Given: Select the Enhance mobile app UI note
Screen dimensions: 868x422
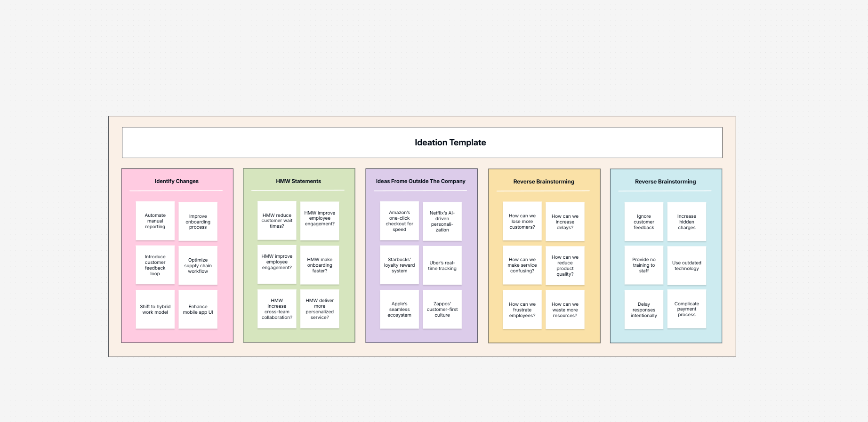Looking at the screenshot, I should [x=198, y=309].
